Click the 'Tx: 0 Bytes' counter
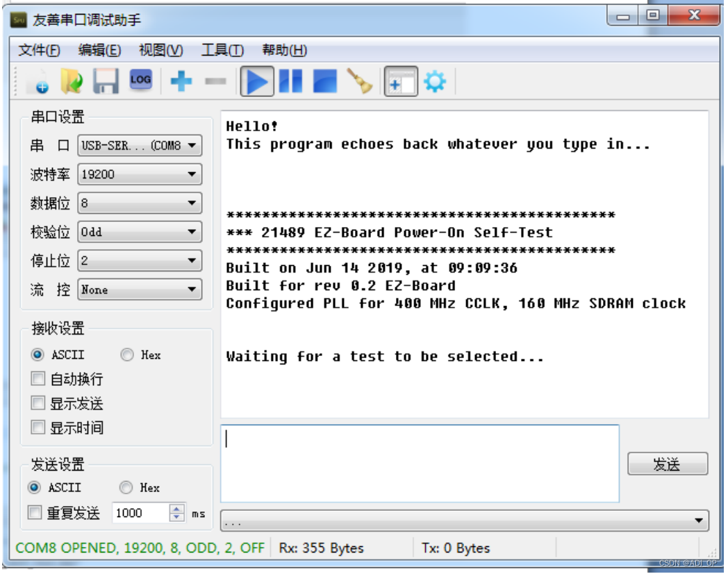 click(x=456, y=548)
